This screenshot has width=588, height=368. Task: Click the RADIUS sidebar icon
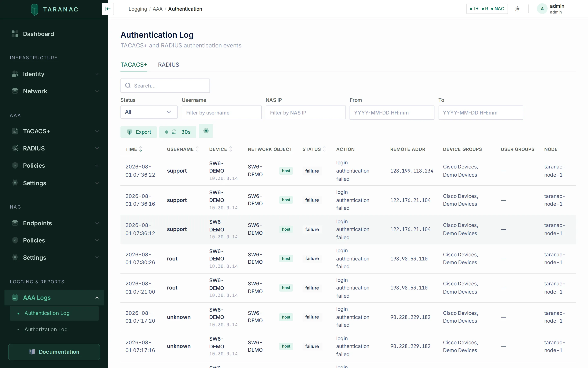(15, 148)
